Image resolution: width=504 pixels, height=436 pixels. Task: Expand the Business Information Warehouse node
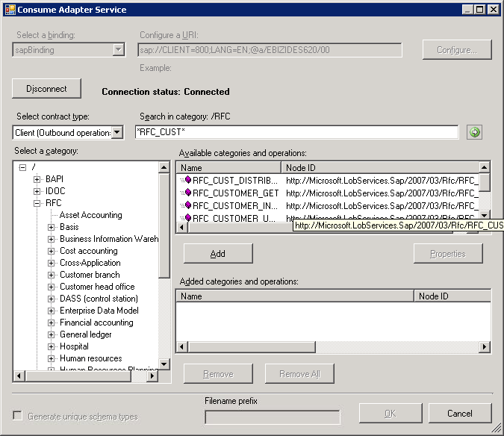tap(51, 239)
